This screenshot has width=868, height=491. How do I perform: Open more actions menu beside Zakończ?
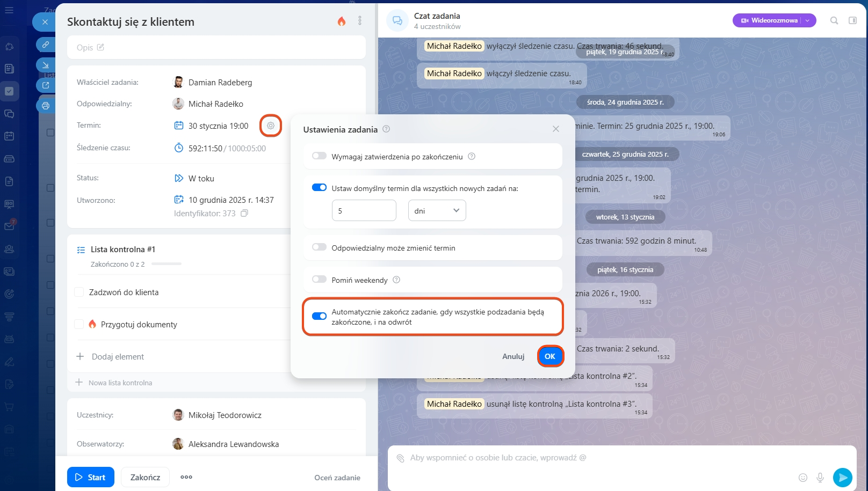(x=186, y=477)
